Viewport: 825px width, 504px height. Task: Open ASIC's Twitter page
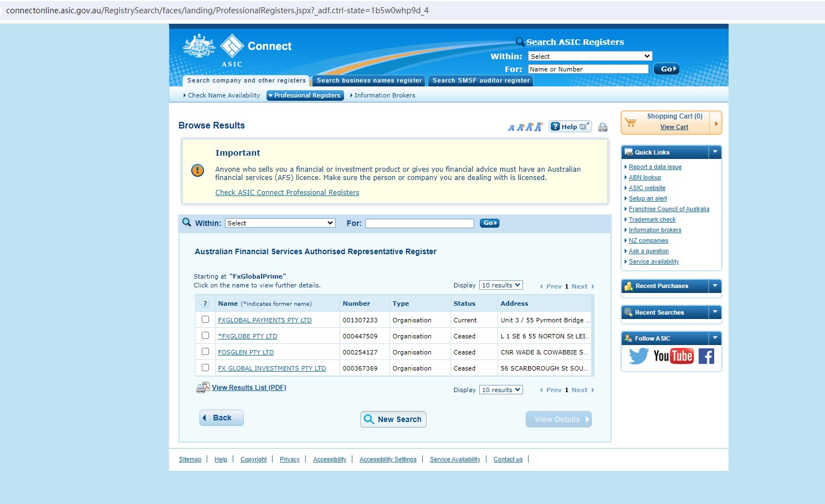(x=639, y=356)
